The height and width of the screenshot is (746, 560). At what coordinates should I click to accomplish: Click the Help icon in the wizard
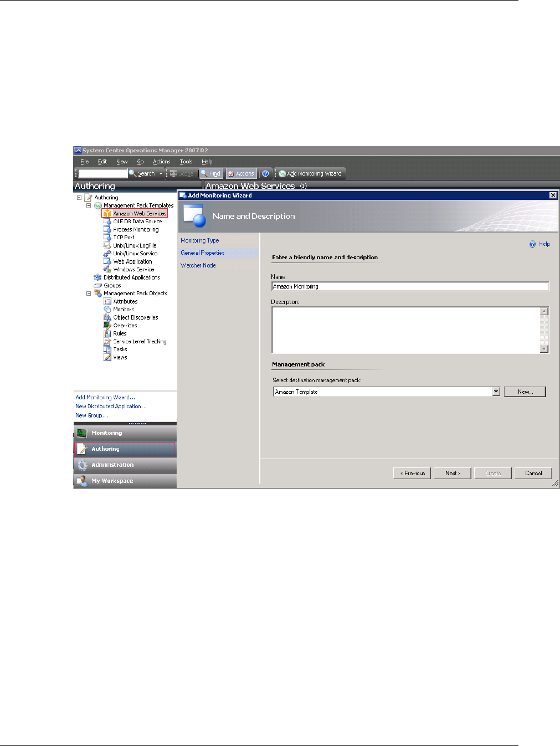click(532, 244)
